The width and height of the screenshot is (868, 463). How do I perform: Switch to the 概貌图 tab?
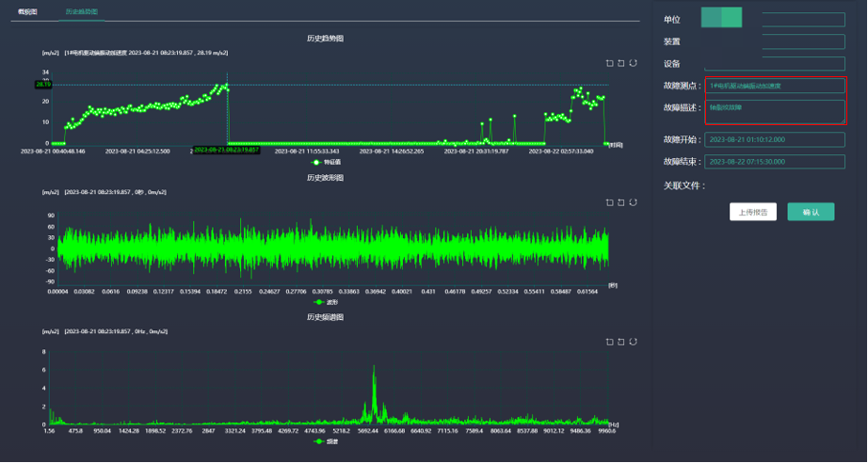[27, 11]
